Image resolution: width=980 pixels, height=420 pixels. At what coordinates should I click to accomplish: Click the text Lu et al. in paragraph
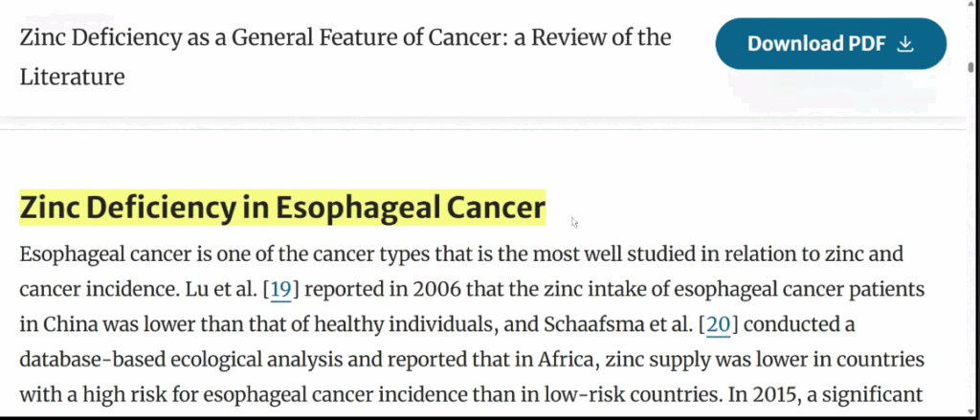(x=221, y=289)
